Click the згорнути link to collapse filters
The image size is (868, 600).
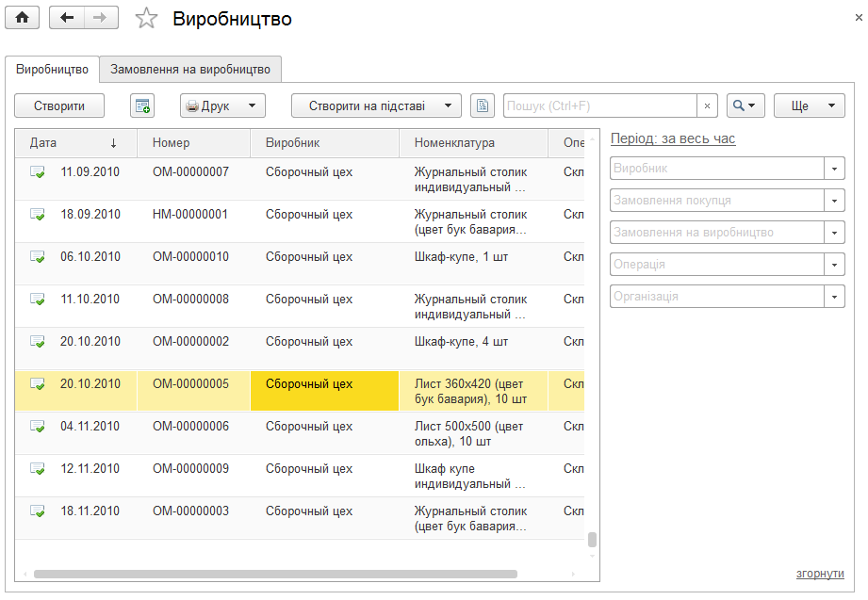point(820,574)
